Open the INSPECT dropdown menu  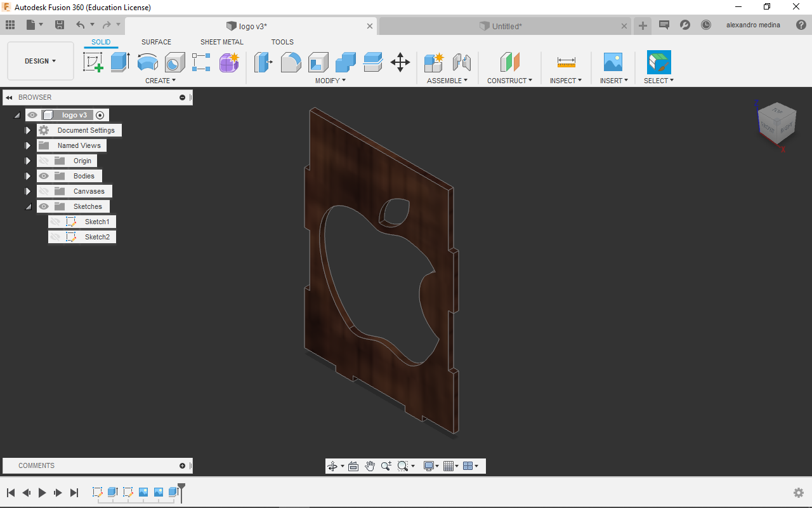tap(566, 81)
